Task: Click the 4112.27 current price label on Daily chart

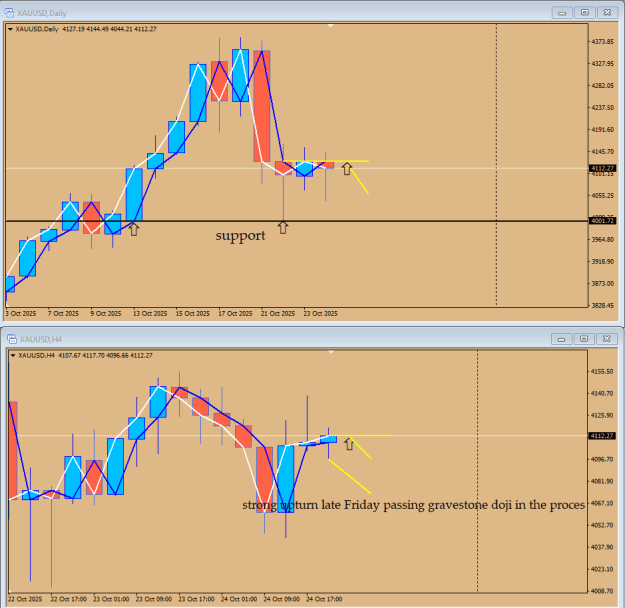Action: coord(602,169)
